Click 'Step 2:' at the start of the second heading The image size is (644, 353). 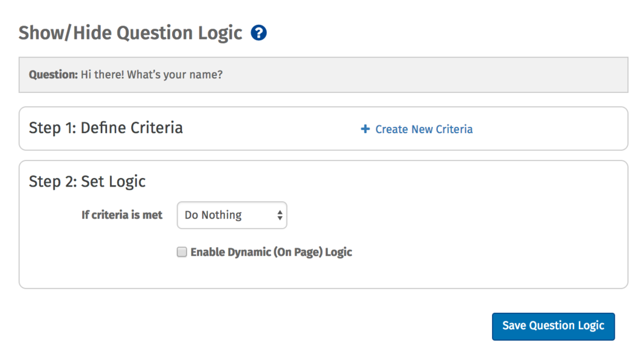(53, 181)
